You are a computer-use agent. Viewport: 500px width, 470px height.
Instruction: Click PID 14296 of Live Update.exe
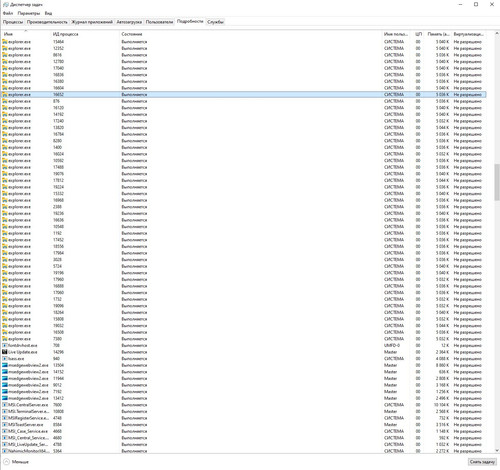tap(58, 352)
